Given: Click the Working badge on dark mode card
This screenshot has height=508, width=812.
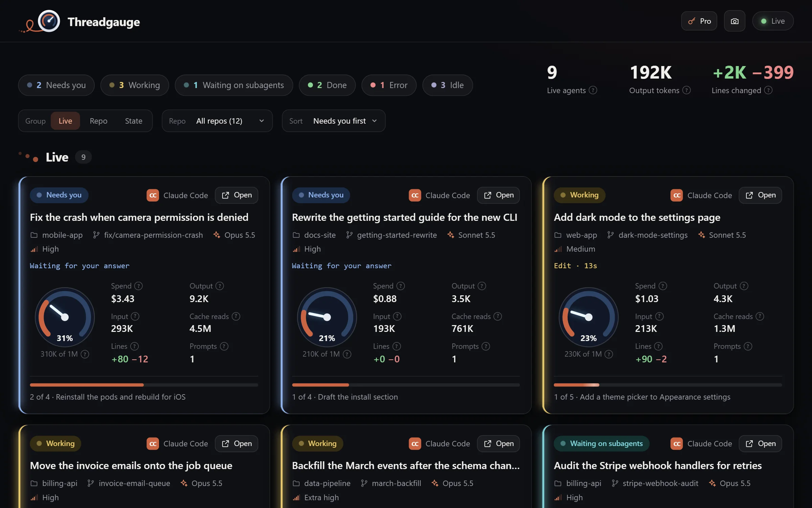Looking at the screenshot, I should pos(580,195).
